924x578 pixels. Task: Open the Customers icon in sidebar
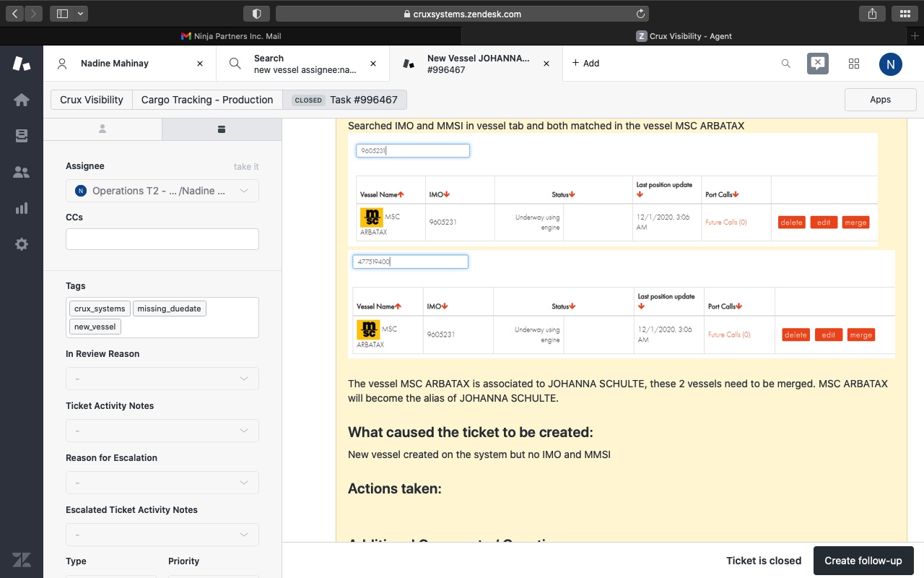(22, 172)
